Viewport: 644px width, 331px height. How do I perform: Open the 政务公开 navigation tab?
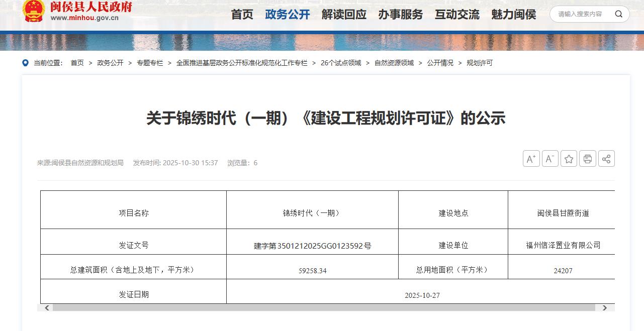click(x=287, y=15)
